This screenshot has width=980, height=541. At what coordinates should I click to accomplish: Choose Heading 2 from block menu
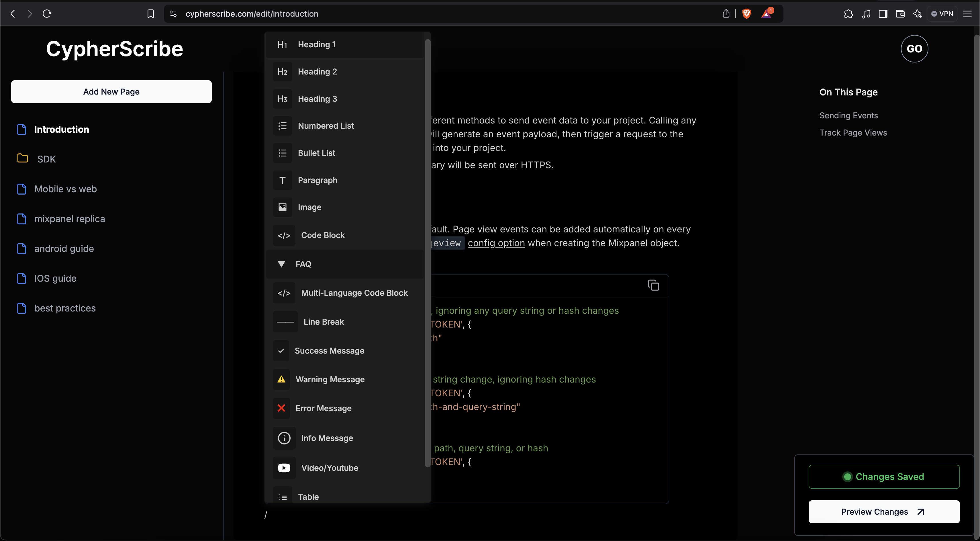[344, 72]
